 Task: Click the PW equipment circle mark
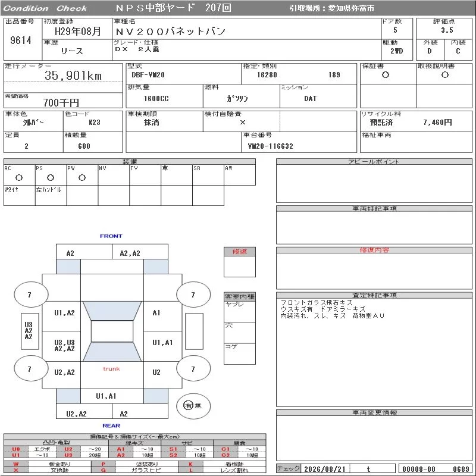click(x=82, y=177)
